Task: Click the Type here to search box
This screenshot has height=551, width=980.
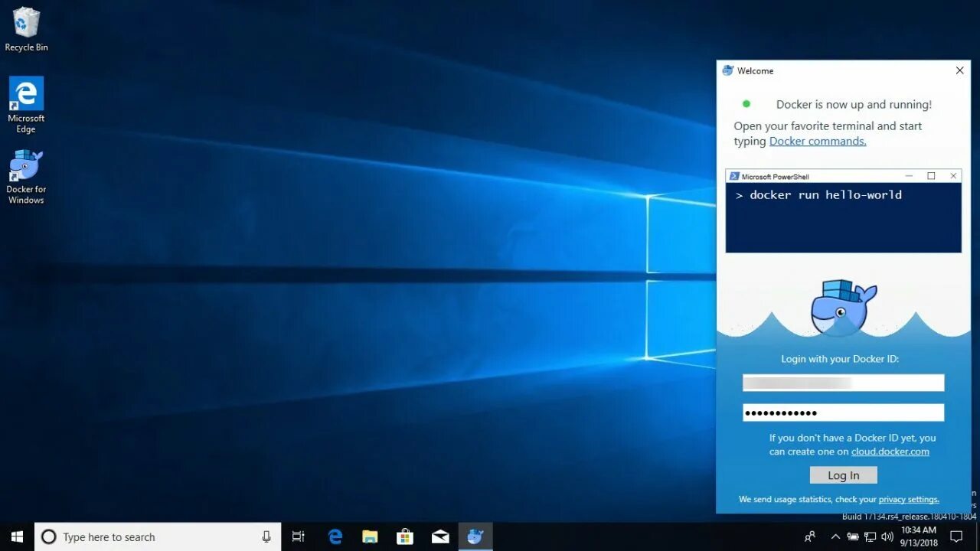Action: 158,536
